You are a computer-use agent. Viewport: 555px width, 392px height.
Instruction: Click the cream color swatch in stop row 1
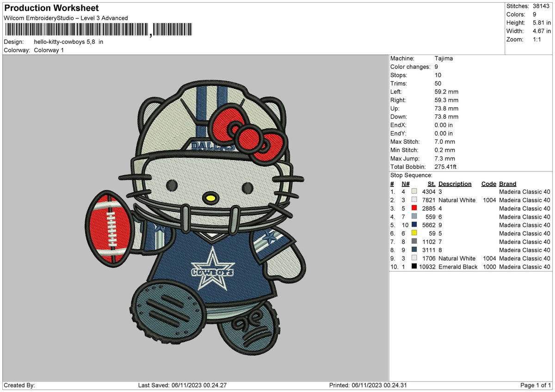[x=414, y=192]
